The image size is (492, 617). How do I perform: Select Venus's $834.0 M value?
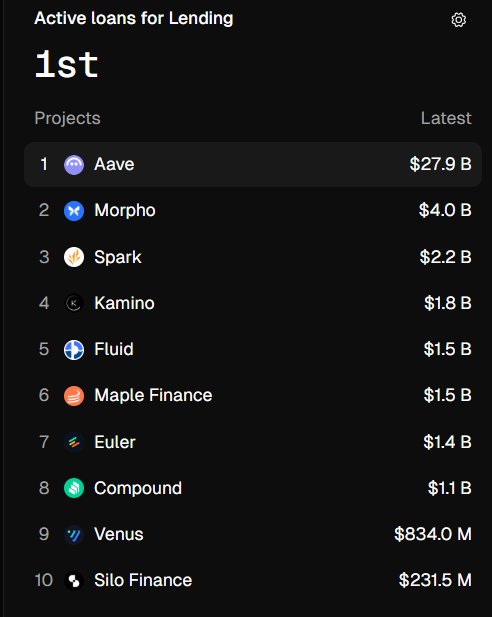(x=433, y=534)
